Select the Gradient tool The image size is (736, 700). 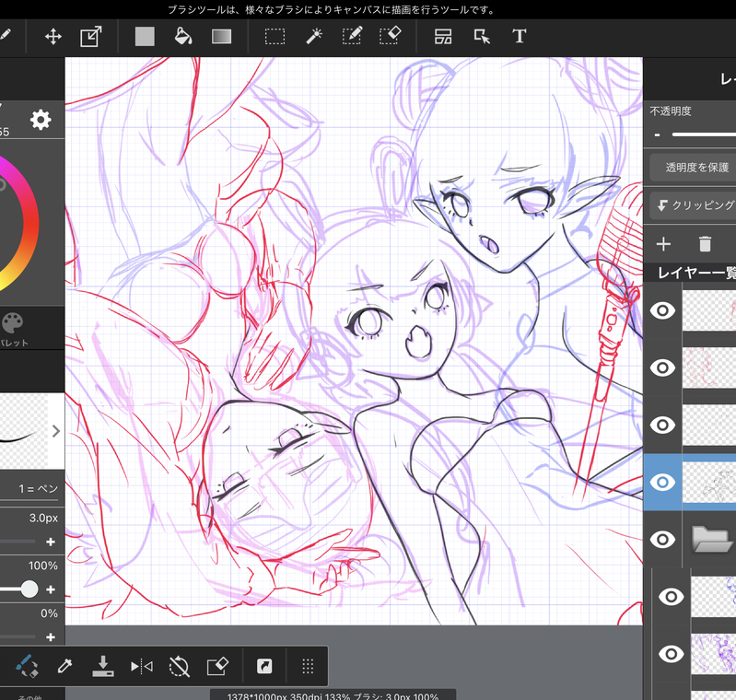(222, 37)
